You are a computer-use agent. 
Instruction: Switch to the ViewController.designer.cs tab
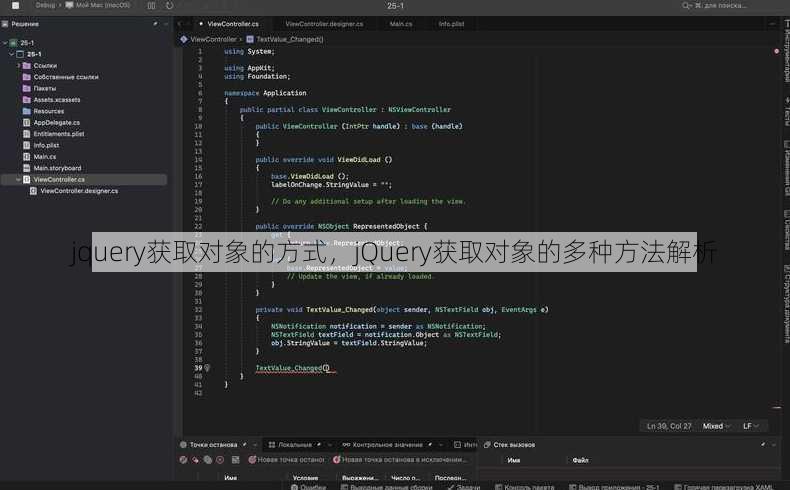(324, 24)
